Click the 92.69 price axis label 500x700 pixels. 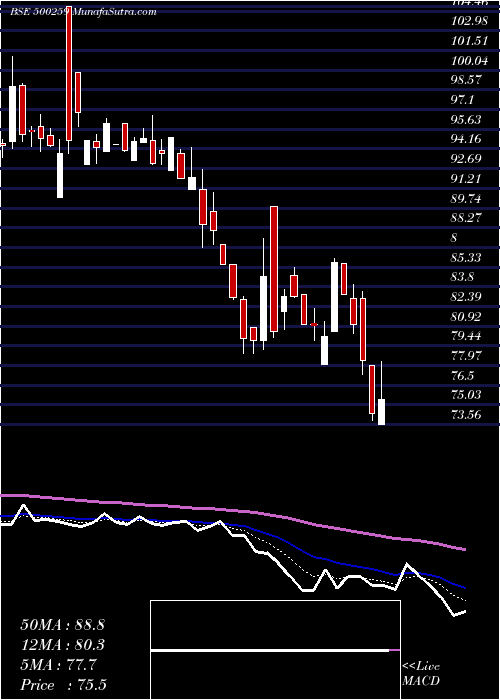[x=466, y=159]
